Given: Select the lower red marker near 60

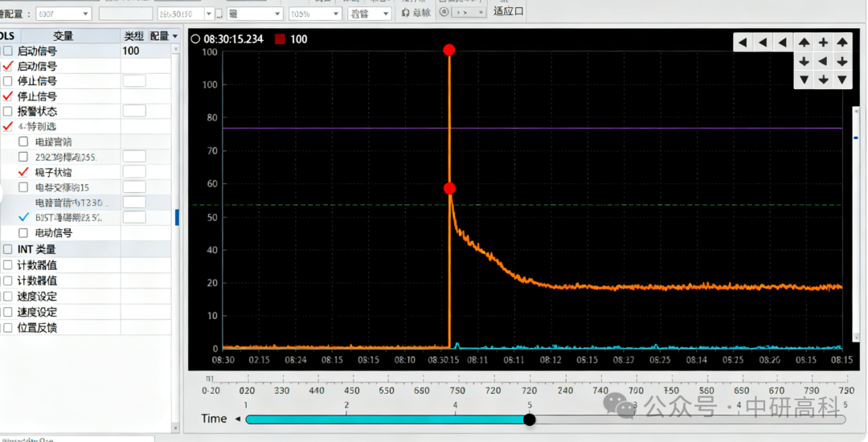Looking at the screenshot, I should 449,189.
